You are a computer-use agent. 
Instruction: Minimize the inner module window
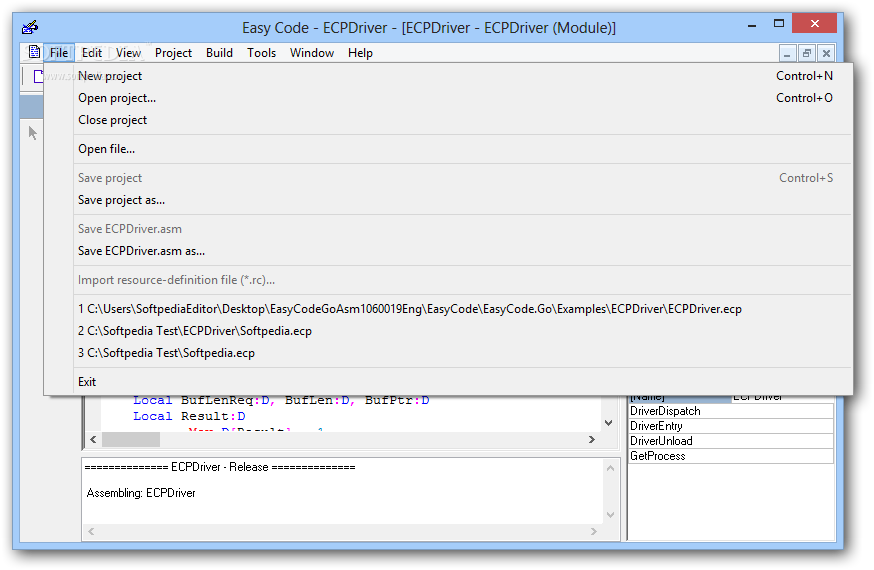pyautogui.click(x=786, y=53)
